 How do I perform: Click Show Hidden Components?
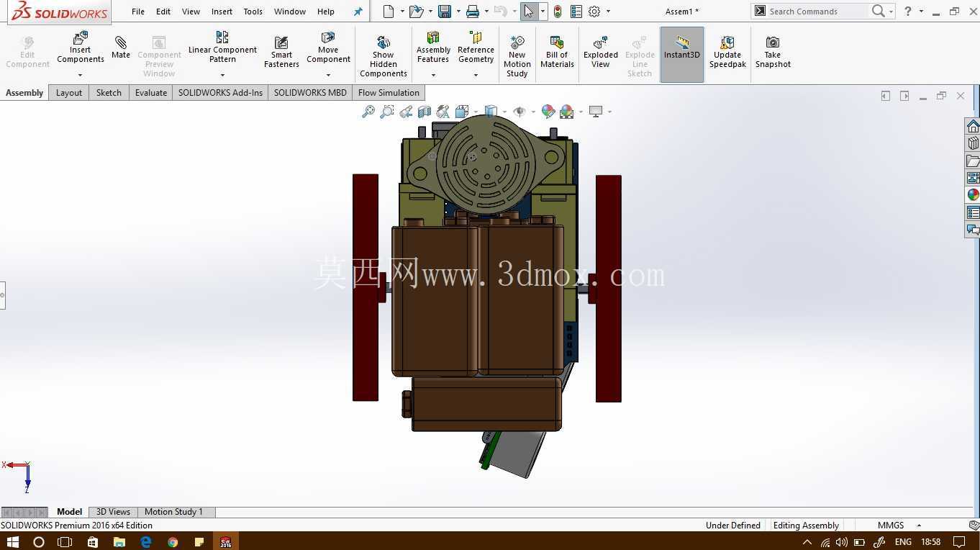click(x=384, y=56)
